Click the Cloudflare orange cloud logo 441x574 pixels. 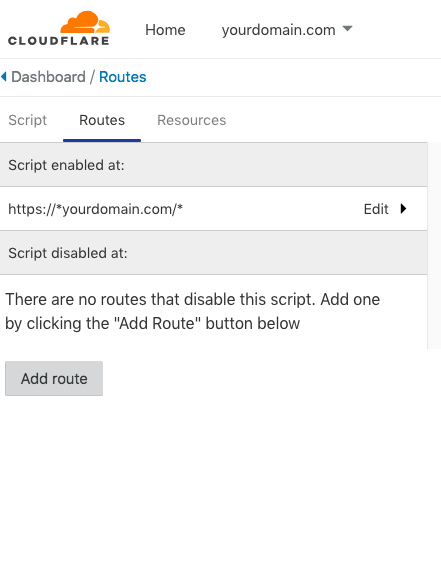(x=85, y=22)
